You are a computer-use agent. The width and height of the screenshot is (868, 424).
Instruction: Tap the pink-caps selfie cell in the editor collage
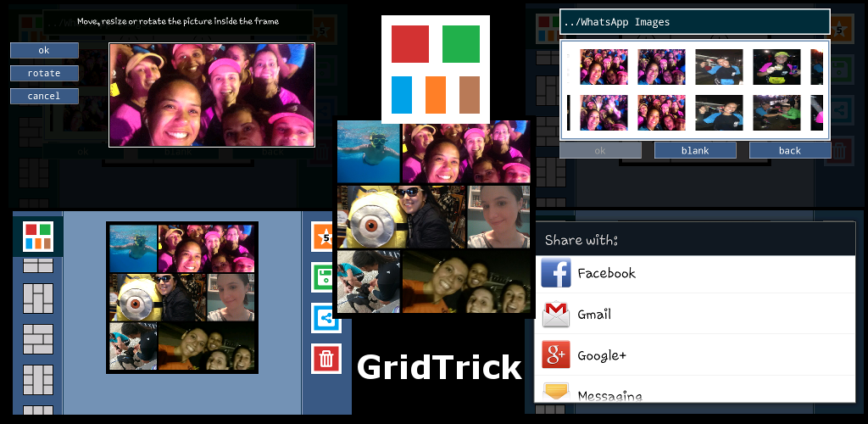point(206,248)
